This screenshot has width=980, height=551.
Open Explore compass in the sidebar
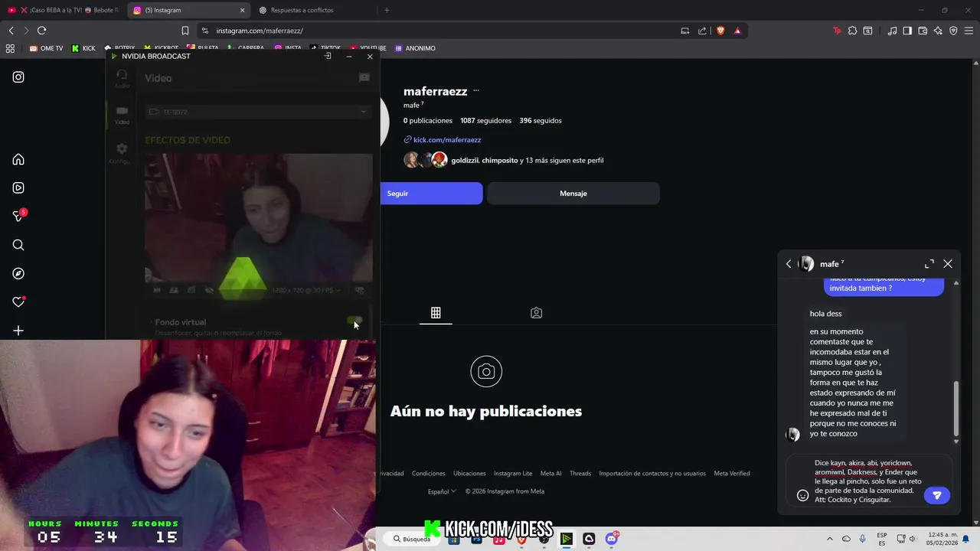[x=18, y=273]
